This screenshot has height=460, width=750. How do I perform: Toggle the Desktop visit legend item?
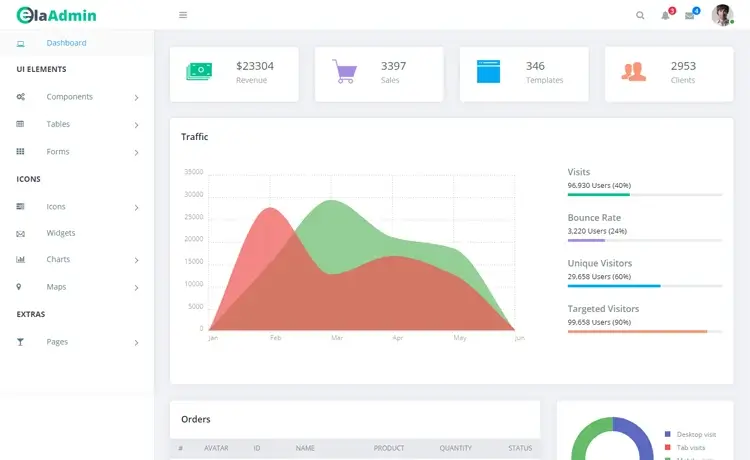tap(690, 434)
